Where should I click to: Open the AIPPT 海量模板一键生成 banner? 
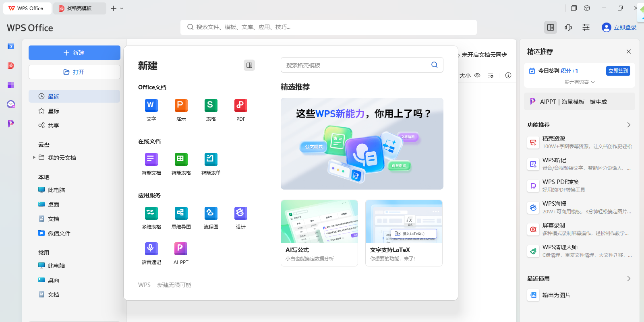(580, 101)
